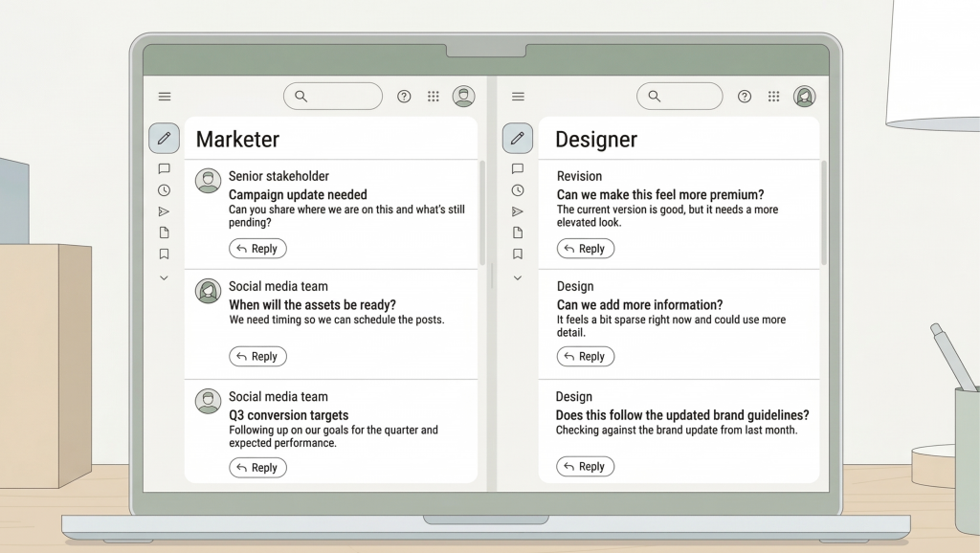The image size is (980, 553).
Task: Select the compose pencil icon in Marketer pane
Action: coord(164,138)
